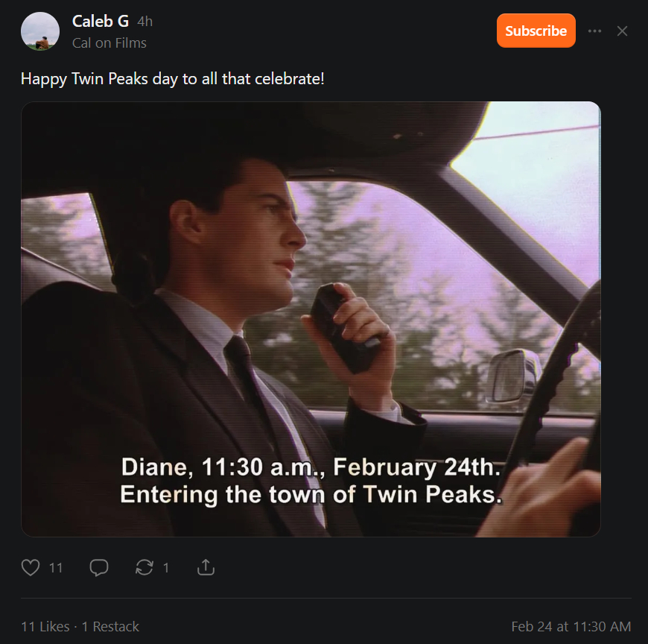648x644 pixels.
Task: View the 1 Restack details
Action: click(110, 627)
